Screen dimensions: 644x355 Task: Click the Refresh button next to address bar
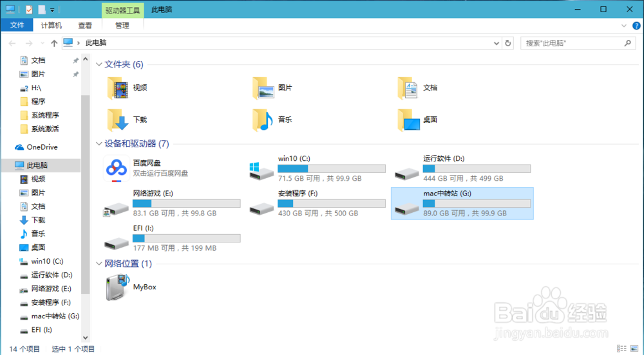click(x=508, y=43)
